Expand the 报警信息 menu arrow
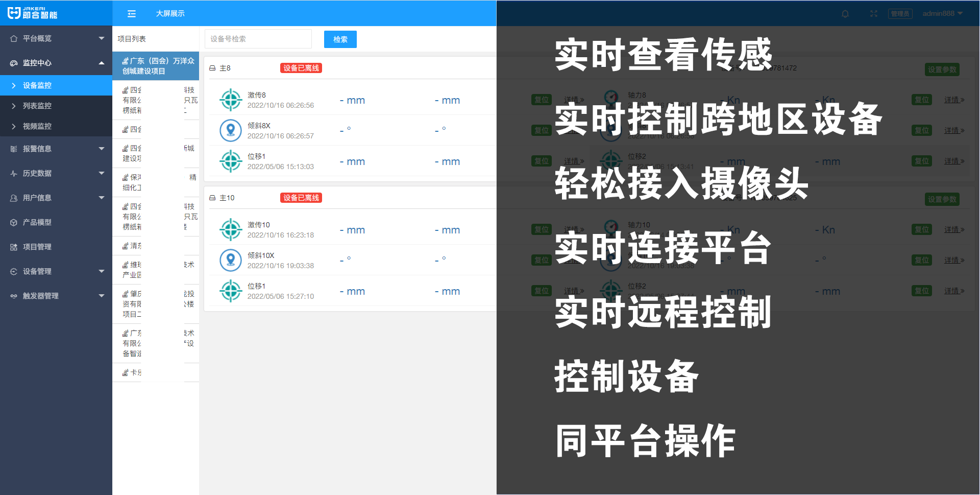Image resolution: width=980 pixels, height=495 pixels. pos(102,149)
